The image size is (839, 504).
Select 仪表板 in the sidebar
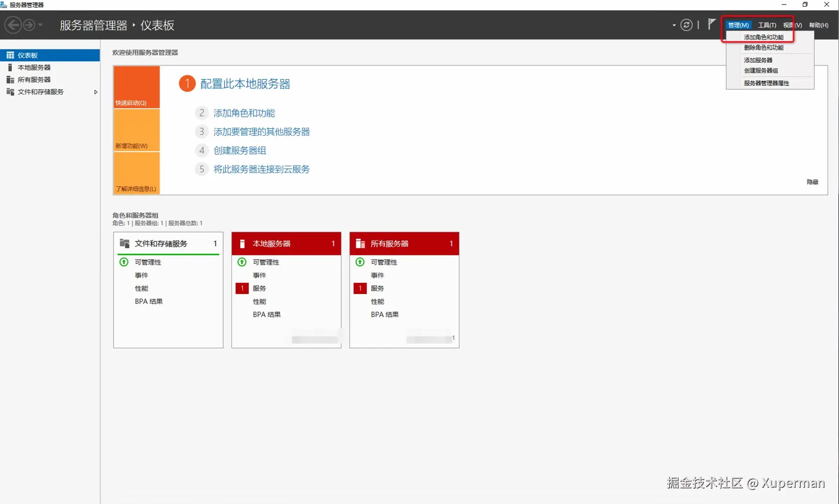[x=50, y=55]
